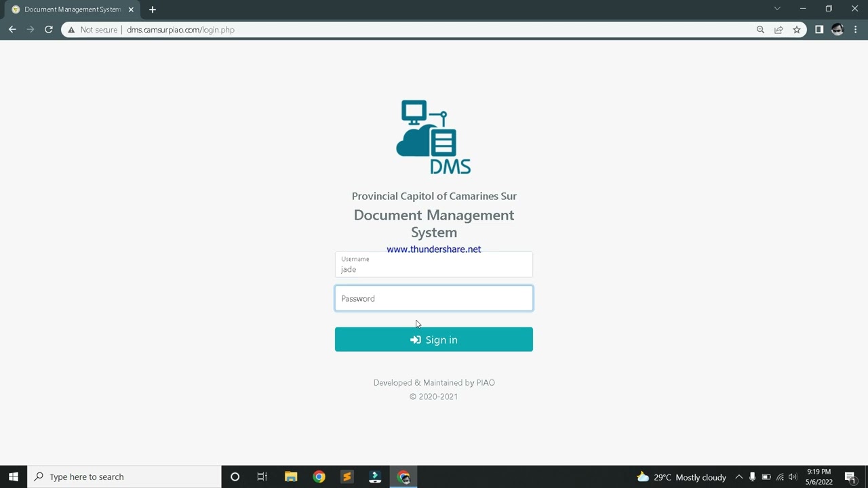
Task: Open the Wi-Fi network tray icon
Action: pyautogui.click(x=780, y=477)
